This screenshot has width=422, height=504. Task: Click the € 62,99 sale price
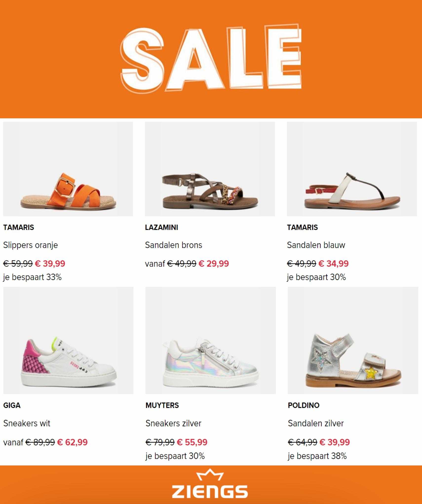click(x=72, y=442)
